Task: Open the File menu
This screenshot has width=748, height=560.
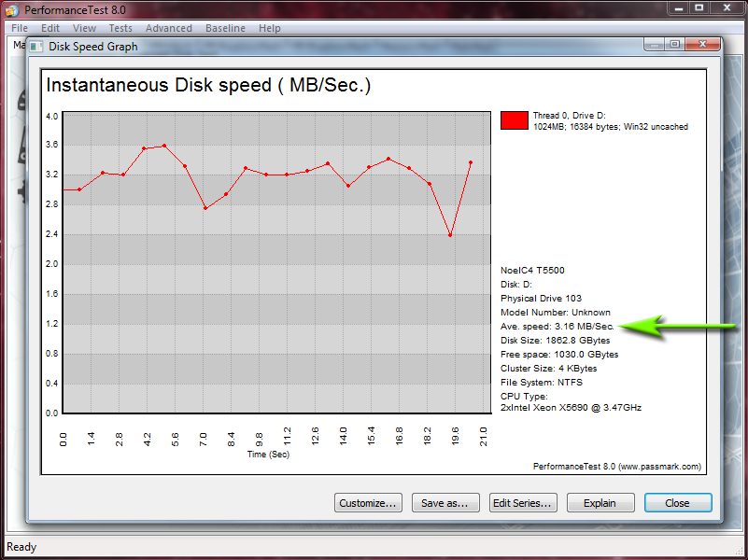Action: [20, 28]
